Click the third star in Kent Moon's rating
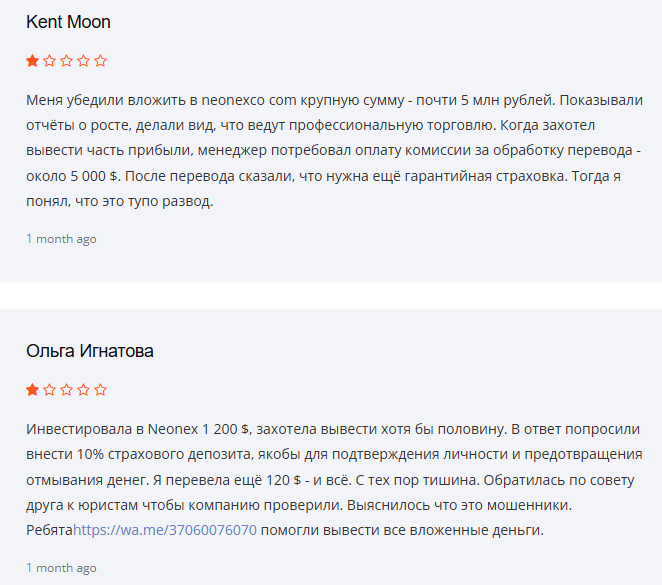The height and width of the screenshot is (585, 662). pos(66,61)
